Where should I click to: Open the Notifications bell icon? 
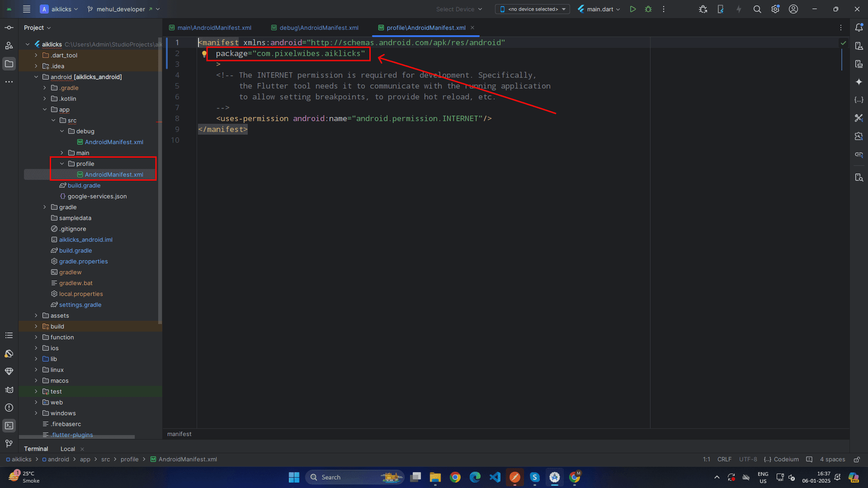[859, 28]
